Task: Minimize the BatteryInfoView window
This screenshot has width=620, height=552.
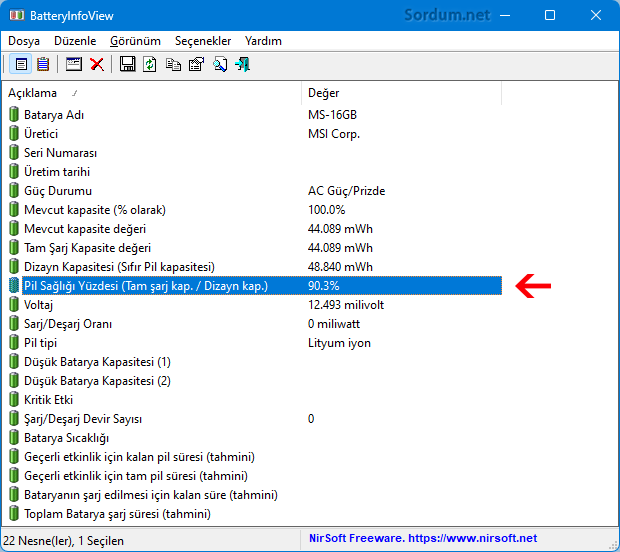Action: point(505,15)
